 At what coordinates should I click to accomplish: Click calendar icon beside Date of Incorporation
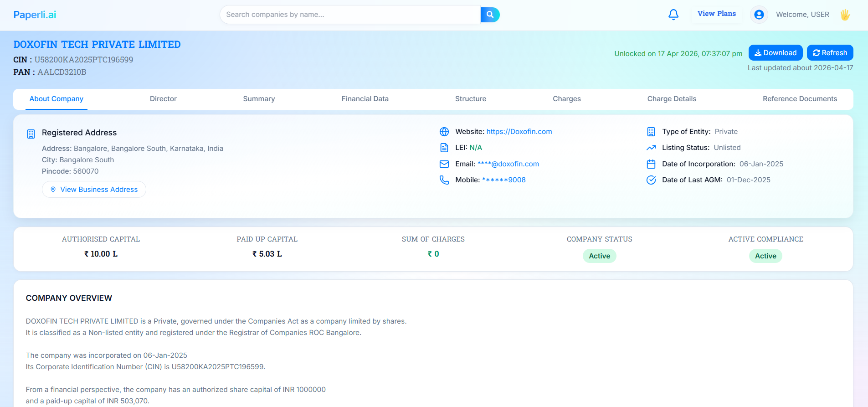[651, 164]
